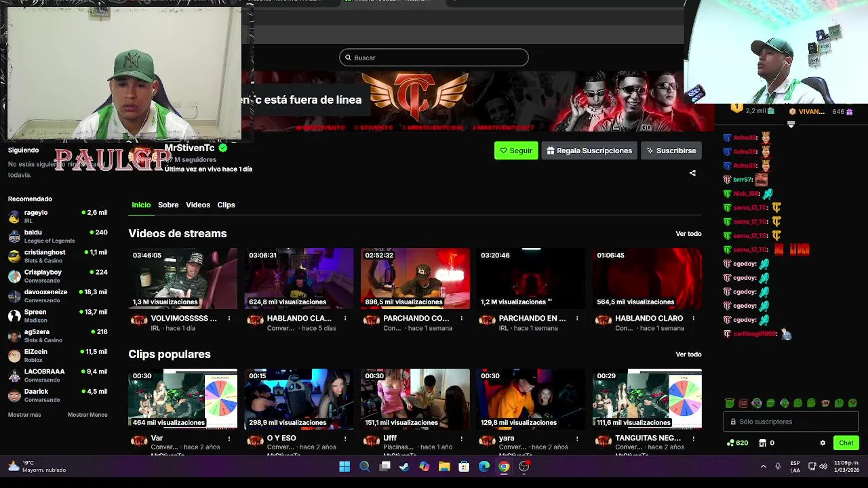
Task: Focus the Buscar search field
Action: point(434,58)
